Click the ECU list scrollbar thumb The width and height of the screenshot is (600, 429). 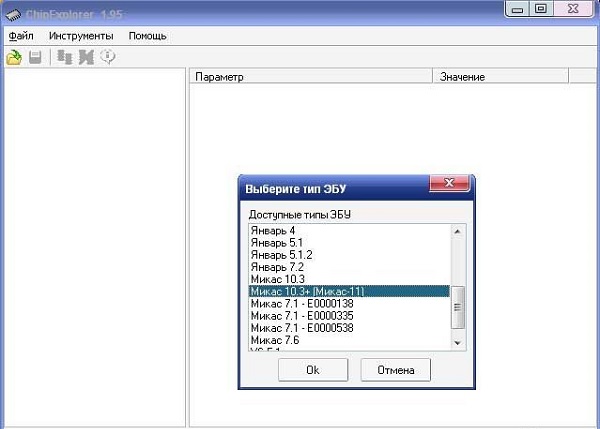pyautogui.click(x=458, y=307)
